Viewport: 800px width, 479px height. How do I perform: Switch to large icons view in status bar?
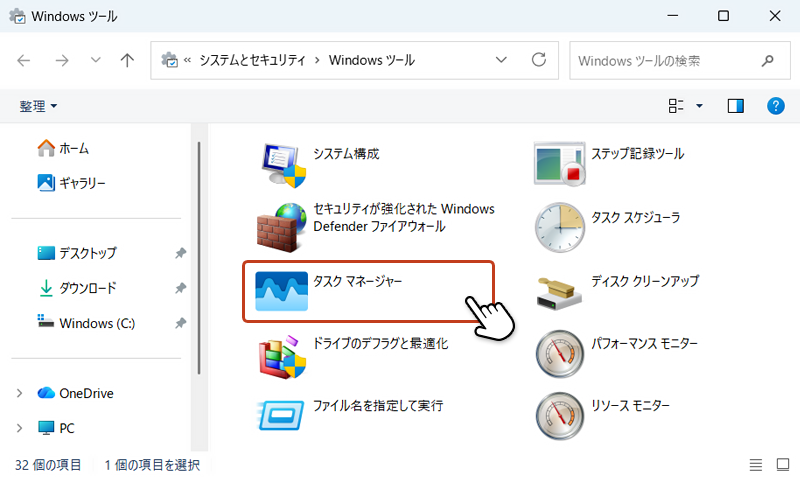click(783, 465)
